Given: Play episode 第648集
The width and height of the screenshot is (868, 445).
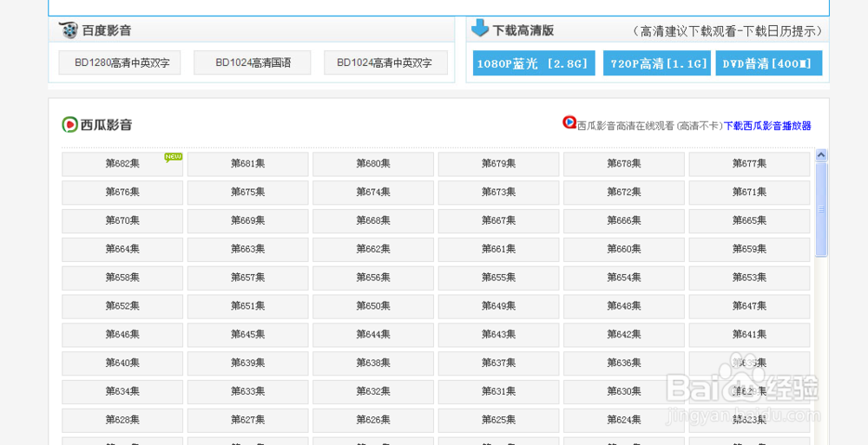Looking at the screenshot, I should coord(624,306).
